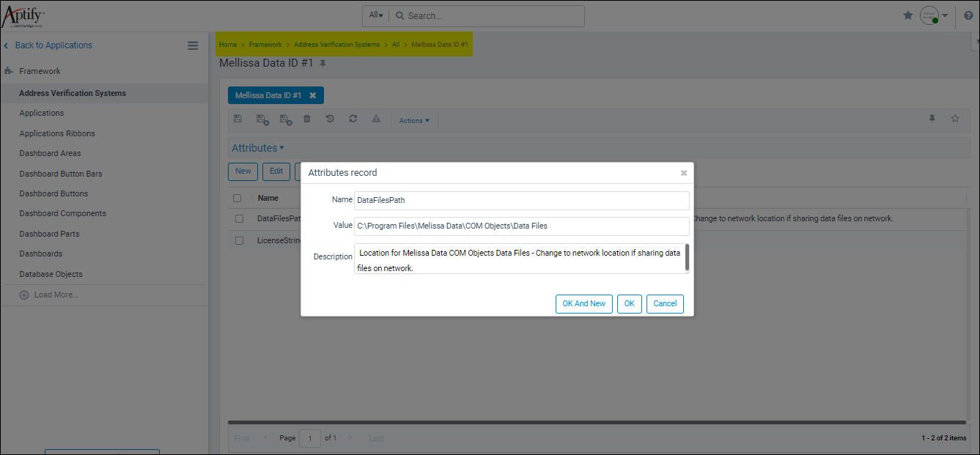Click the Description field scrollbar

(687, 257)
